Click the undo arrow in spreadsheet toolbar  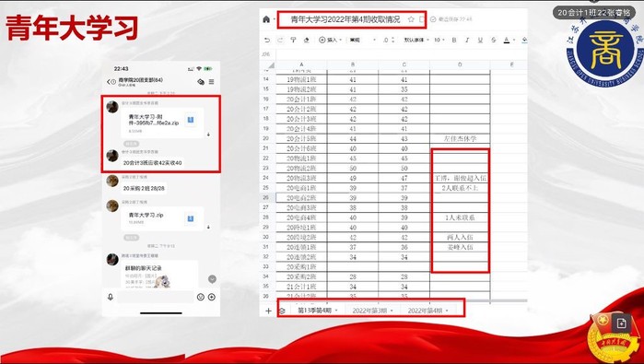coord(267,40)
